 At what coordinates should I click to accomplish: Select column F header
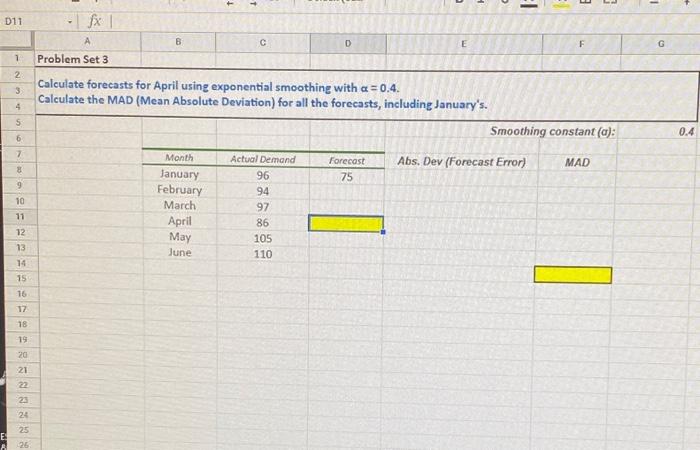[x=581, y=44]
